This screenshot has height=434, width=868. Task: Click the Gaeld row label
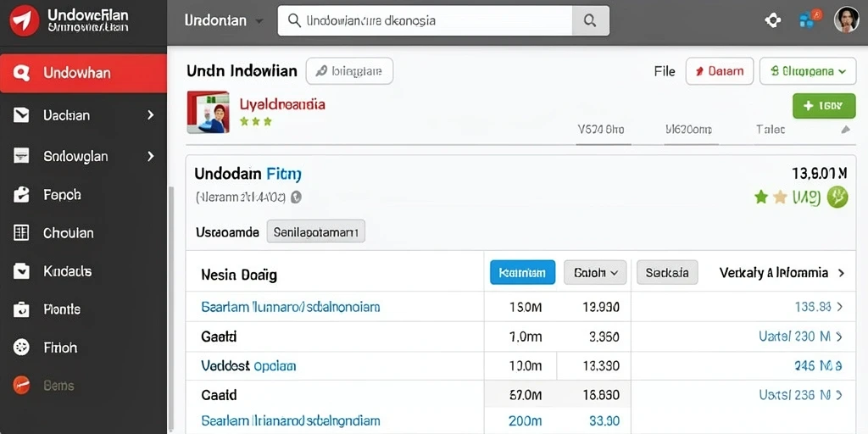pos(219,336)
